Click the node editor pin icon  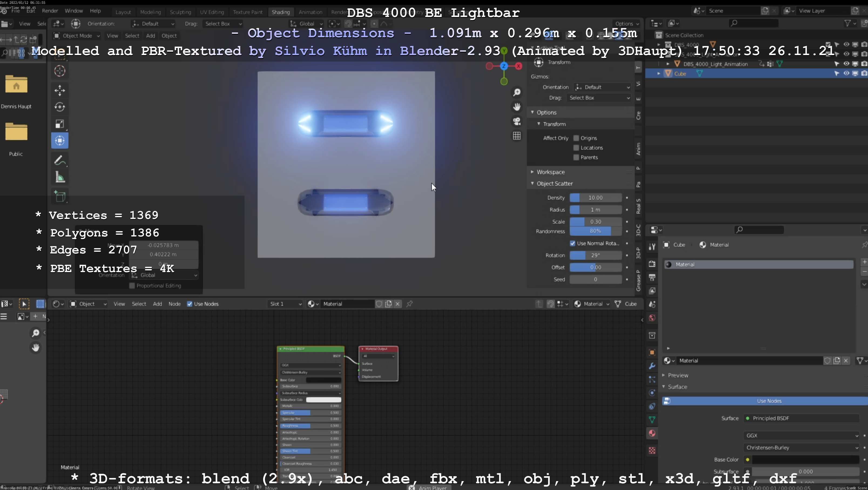click(x=409, y=304)
